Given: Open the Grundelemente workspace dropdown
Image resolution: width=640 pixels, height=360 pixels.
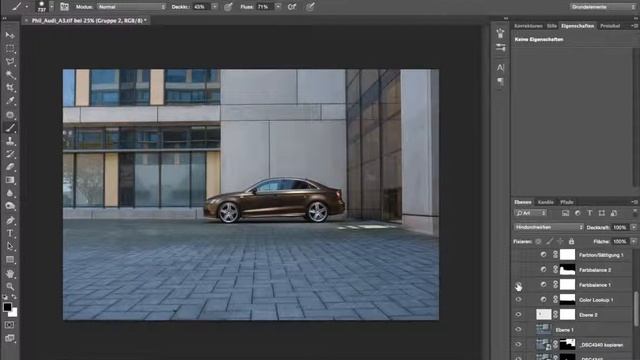Looking at the screenshot, I should [603, 7].
